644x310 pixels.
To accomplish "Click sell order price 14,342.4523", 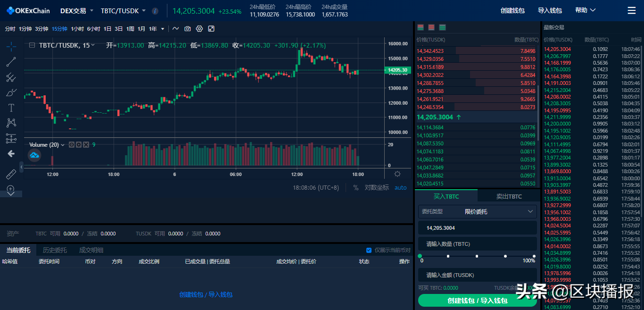I will point(430,51).
